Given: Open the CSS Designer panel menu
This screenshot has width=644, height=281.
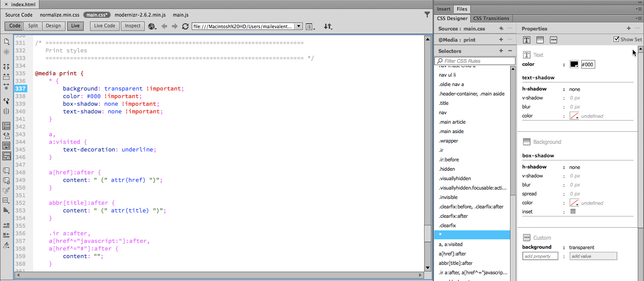Looking at the screenshot, I should (x=640, y=18).
